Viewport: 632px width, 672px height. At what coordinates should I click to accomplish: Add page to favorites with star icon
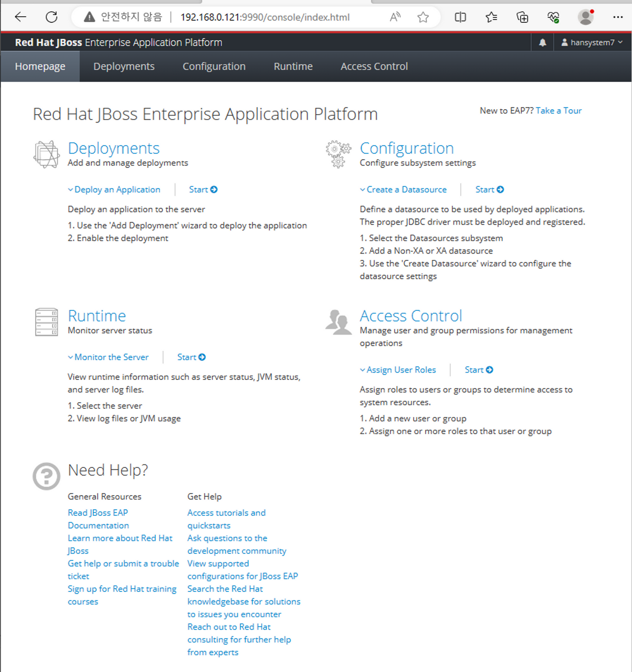tap(423, 17)
